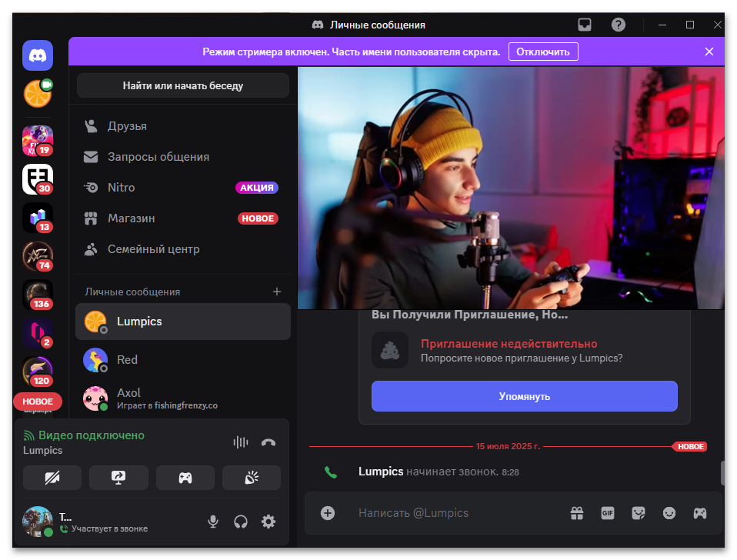Click the Упомянуть button

(525, 396)
